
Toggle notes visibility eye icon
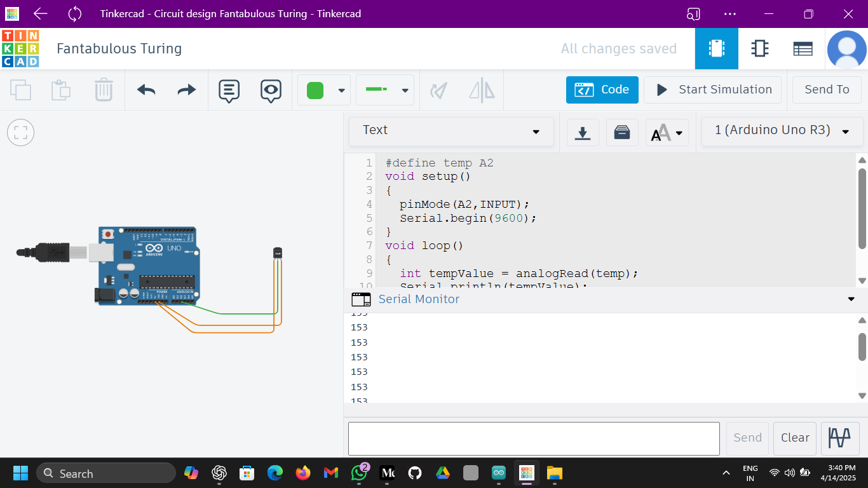[x=271, y=91]
